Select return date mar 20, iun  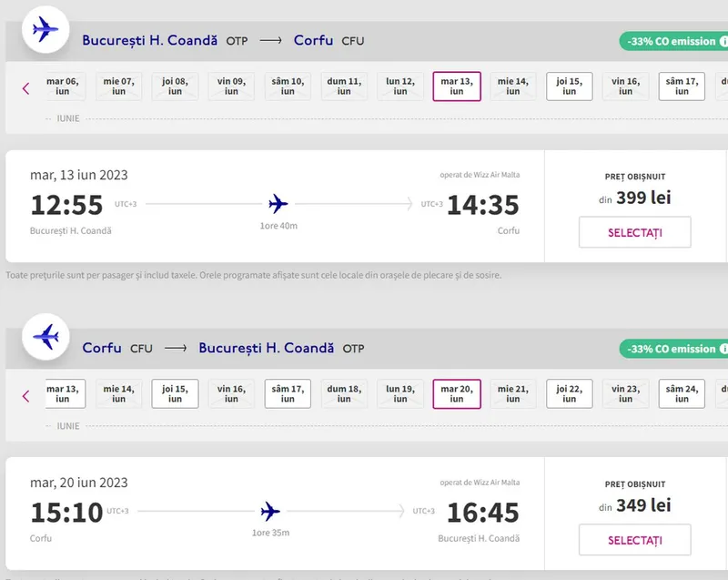pos(457,394)
